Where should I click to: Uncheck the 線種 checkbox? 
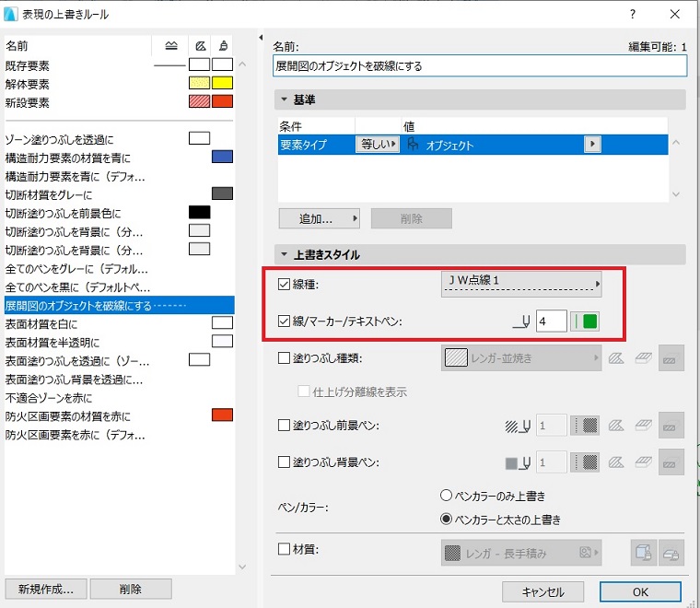284,284
